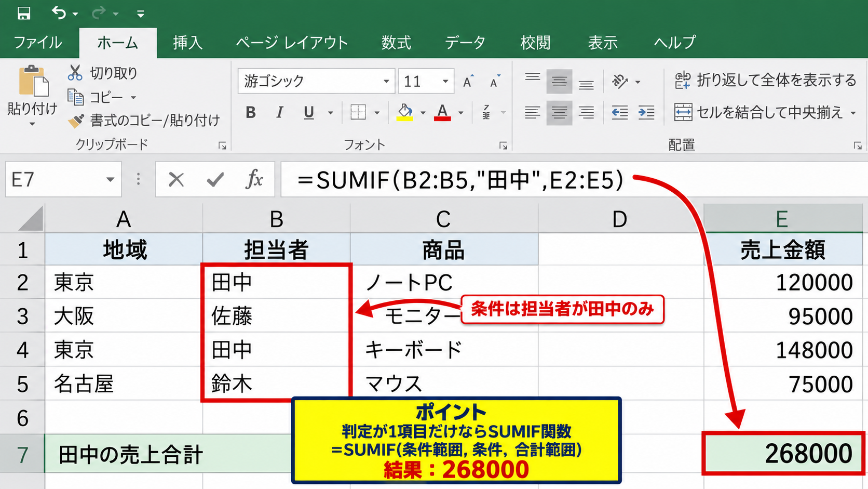The image size is (868, 489).
Task: Click the formula bar input field
Action: 574,180
